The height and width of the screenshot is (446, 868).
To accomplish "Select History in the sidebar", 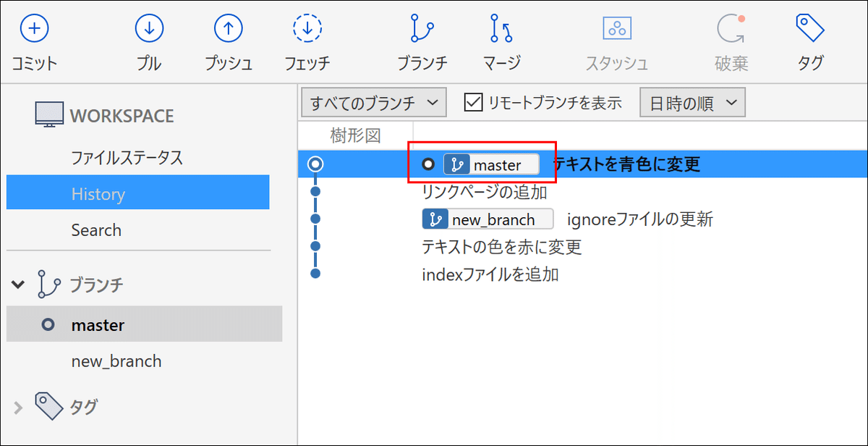I will [138, 193].
